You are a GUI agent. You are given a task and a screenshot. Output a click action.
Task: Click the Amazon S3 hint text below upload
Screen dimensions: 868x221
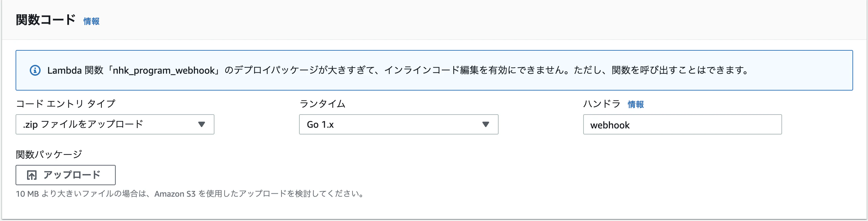click(x=189, y=194)
